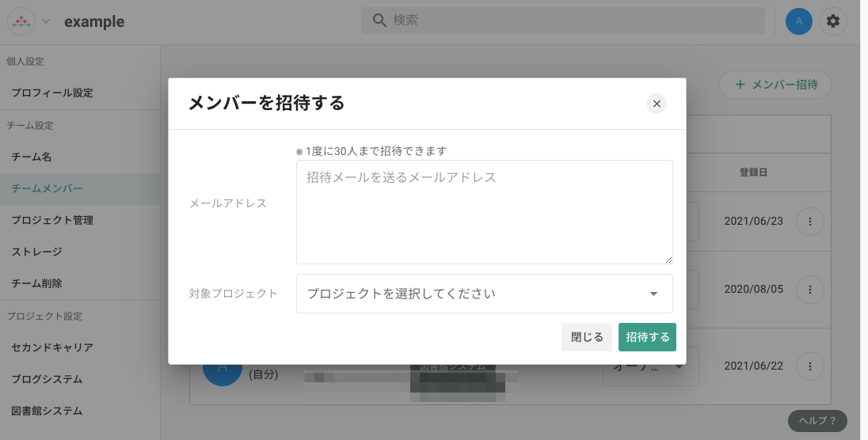868x440 pixels.
Task: Open プロジェクト管理 page
Action: point(80,220)
